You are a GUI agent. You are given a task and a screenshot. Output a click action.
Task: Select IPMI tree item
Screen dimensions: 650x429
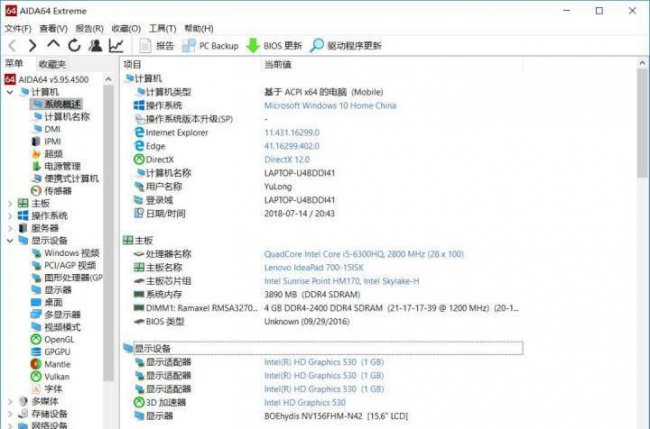46,141
